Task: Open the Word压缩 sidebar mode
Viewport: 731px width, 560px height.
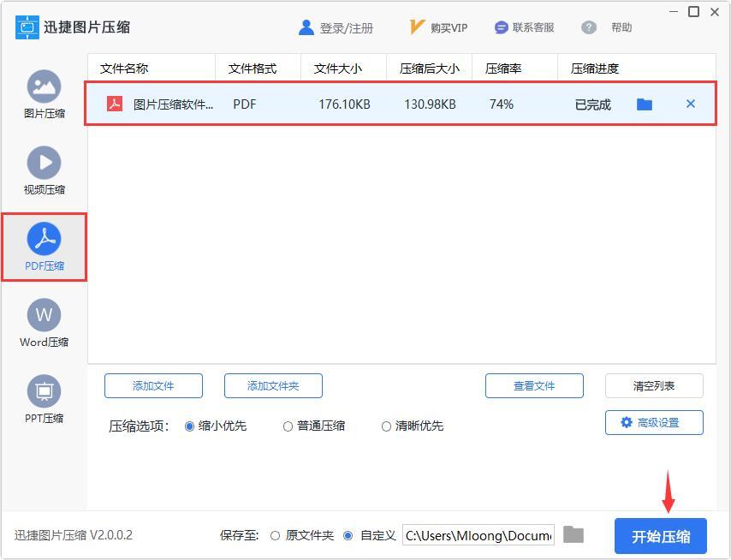Action: point(44,323)
